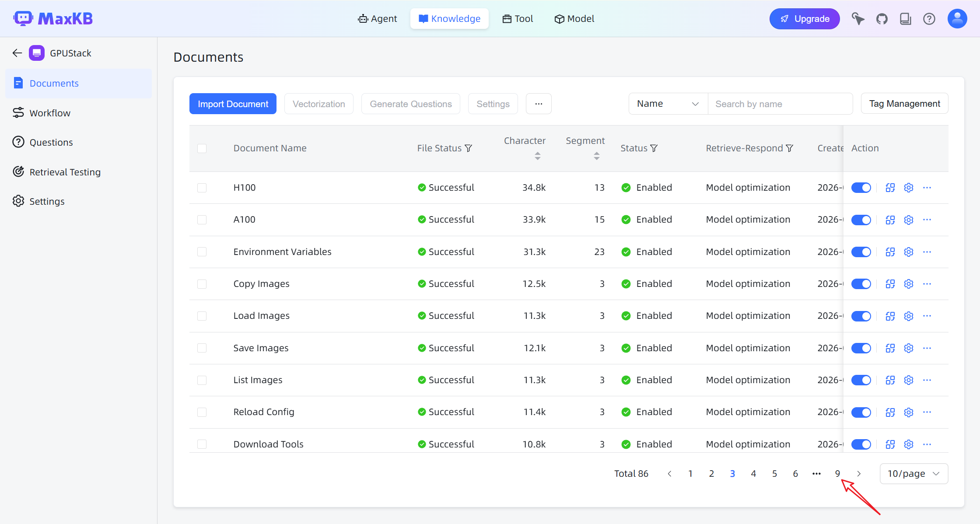Viewport: 980px width, 524px height.
Task: Expand the 10/page size dropdown
Action: 913,474
